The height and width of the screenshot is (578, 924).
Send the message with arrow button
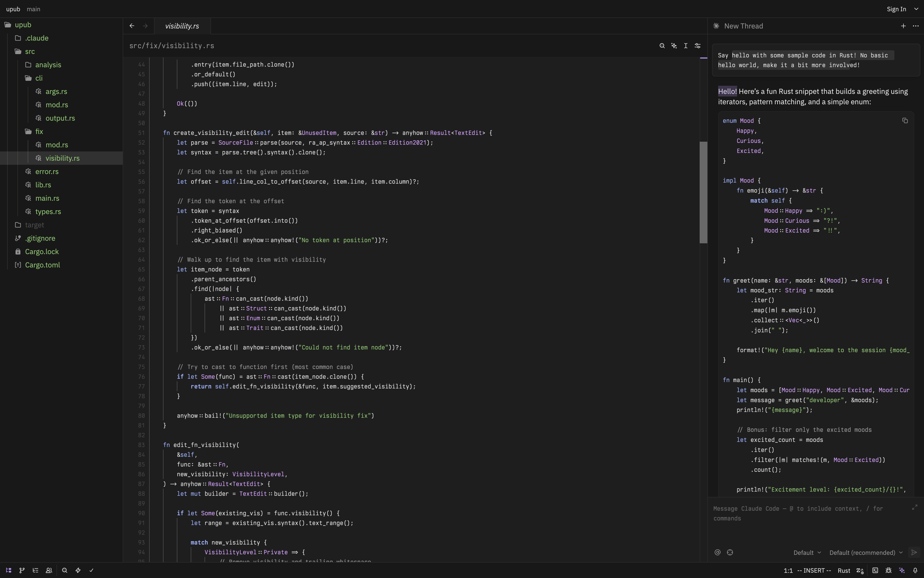coord(914,552)
